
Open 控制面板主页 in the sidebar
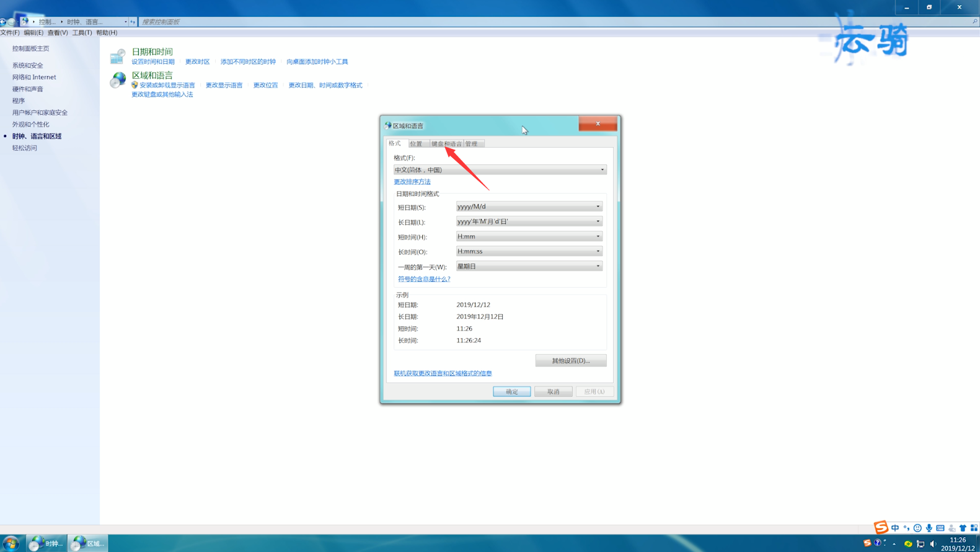[31, 48]
